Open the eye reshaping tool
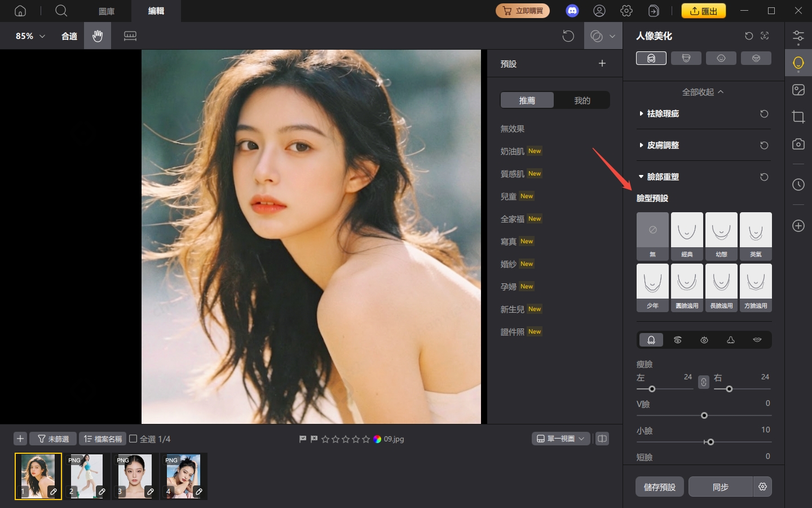Viewport: 812px width, 508px height. coord(704,340)
